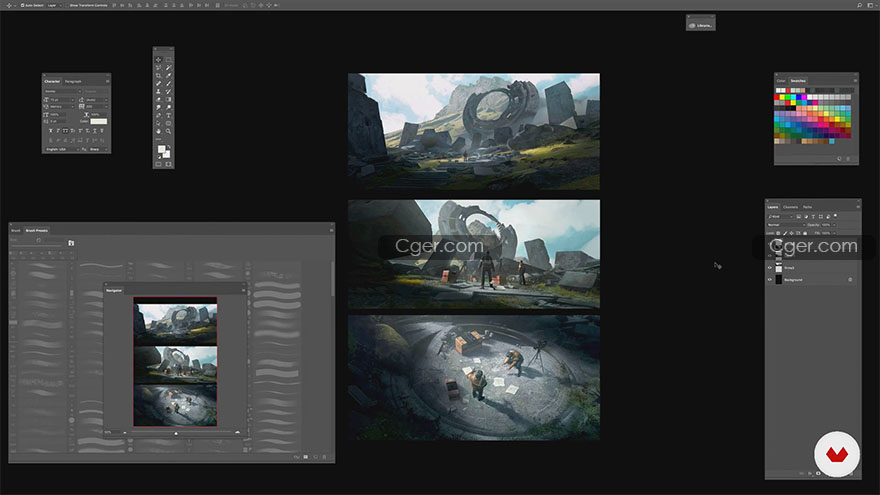Open the leading (Auto) dropdown

pos(97,100)
